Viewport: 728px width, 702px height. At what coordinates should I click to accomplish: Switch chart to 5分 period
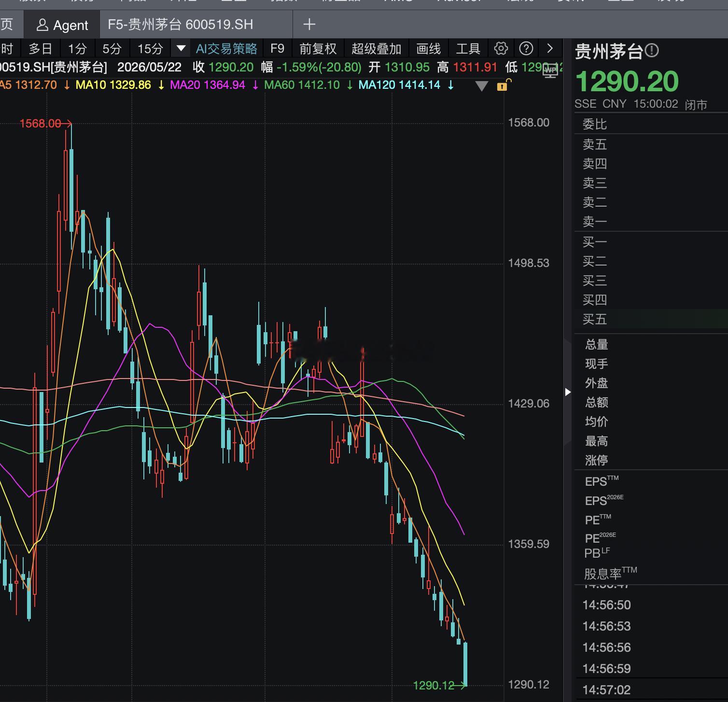coord(112,49)
